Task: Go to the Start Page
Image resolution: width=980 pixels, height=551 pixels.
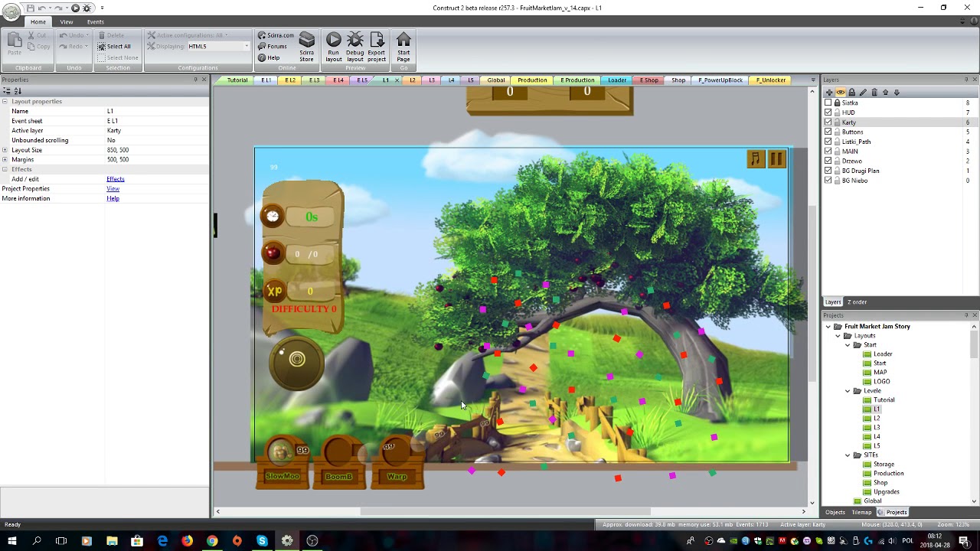Action: pyautogui.click(x=403, y=47)
